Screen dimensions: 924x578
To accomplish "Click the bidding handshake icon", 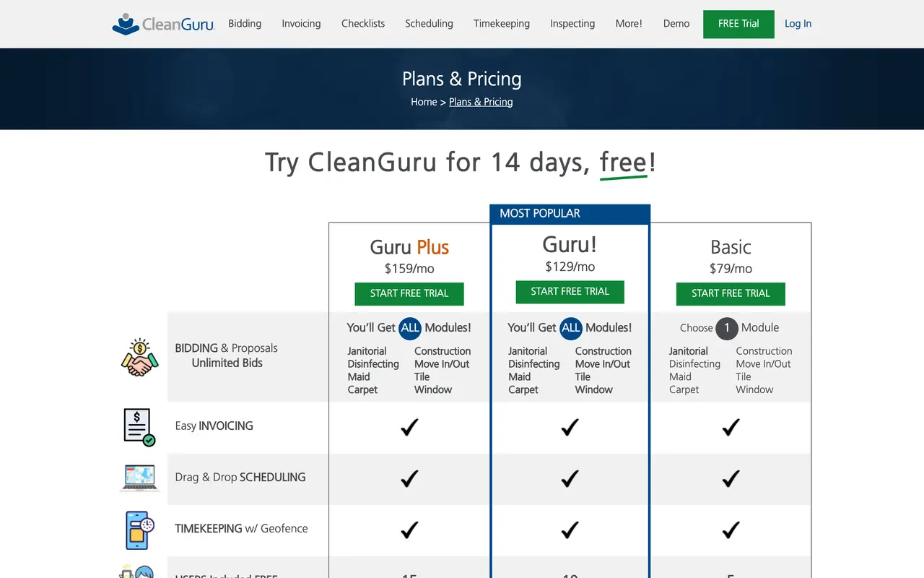I will [139, 357].
